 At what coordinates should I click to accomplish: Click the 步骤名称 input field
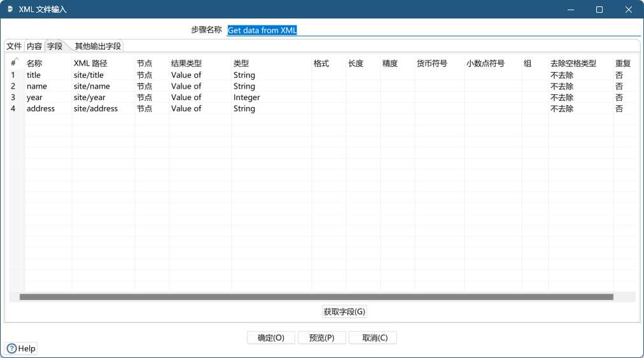click(433, 30)
